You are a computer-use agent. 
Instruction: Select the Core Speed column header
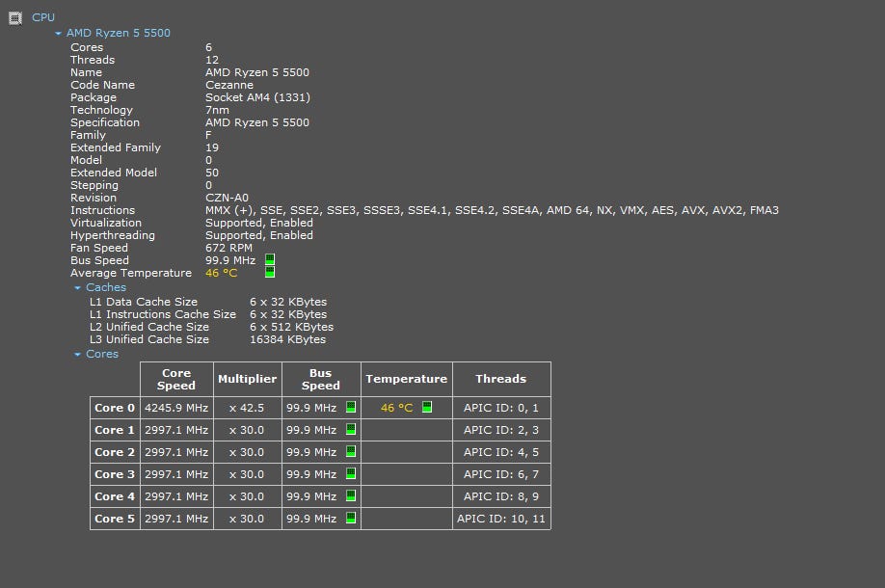(x=176, y=379)
